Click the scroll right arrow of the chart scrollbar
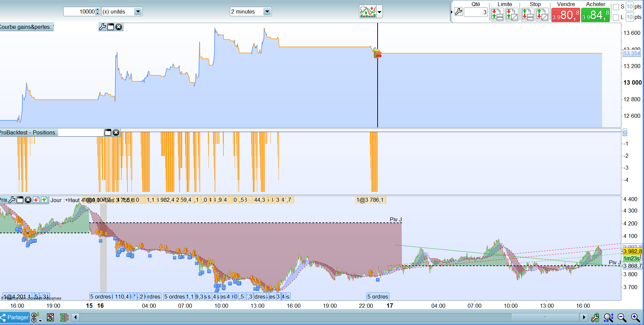The image size is (644, 325). (584, 317)
